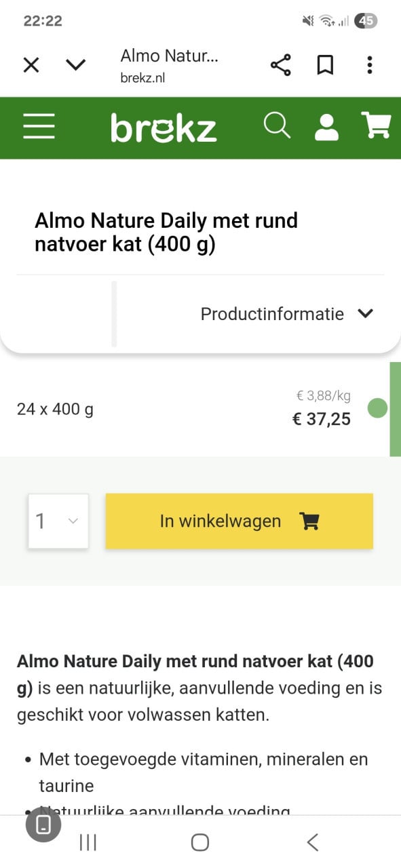Open the shopping cart icon in the header

[376, 125]
